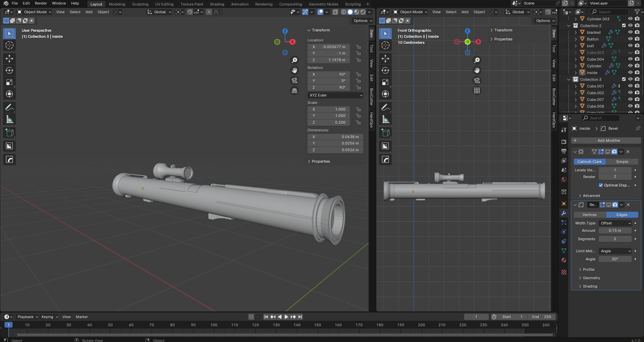Image resolution: width=644 pixels, height=342 pixels.
Task: Toggle camera view icon in left viewport
Action: coord(295,81)
